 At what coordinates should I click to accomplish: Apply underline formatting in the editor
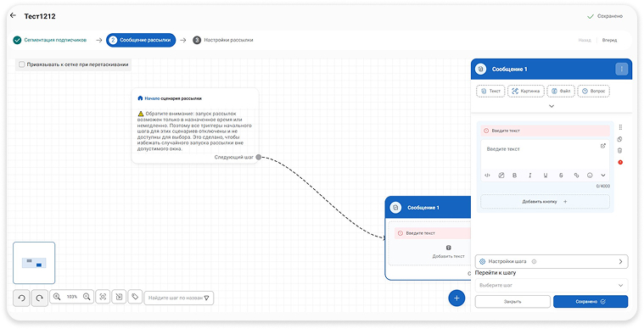click(x=546, y=176)
